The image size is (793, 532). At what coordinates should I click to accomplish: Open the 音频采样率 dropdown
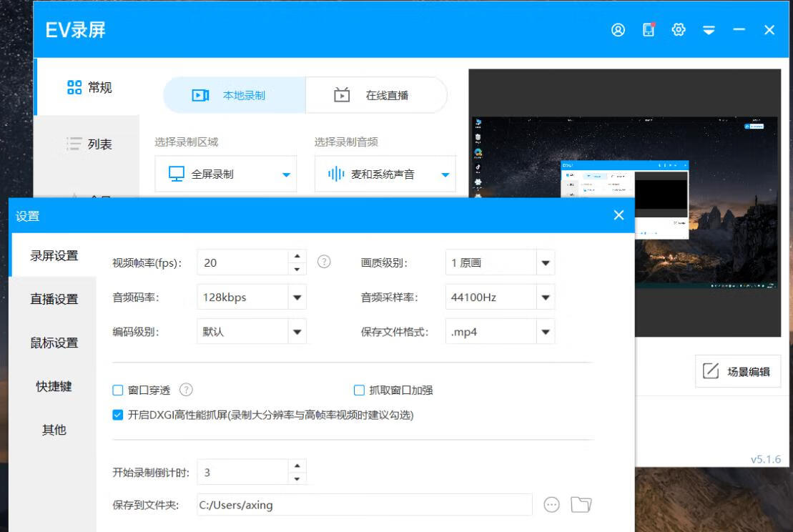544,296
